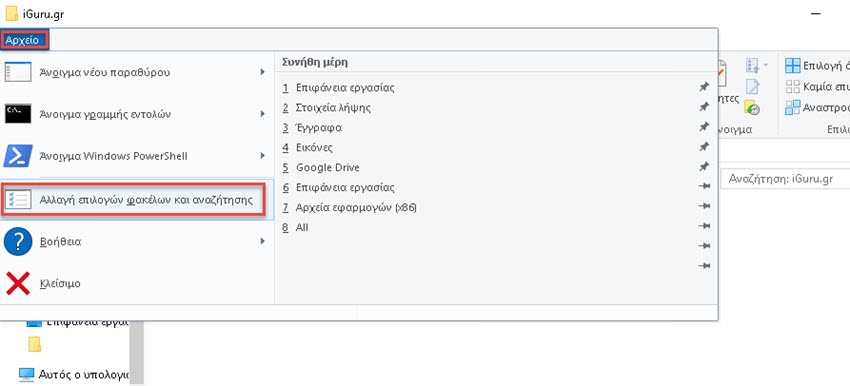Image resolution: width=850 pixels, height=386 pixels.
Task: Expand the Άνοιγμα γραμμής εντολών submenu arrow
Action: 262,114
